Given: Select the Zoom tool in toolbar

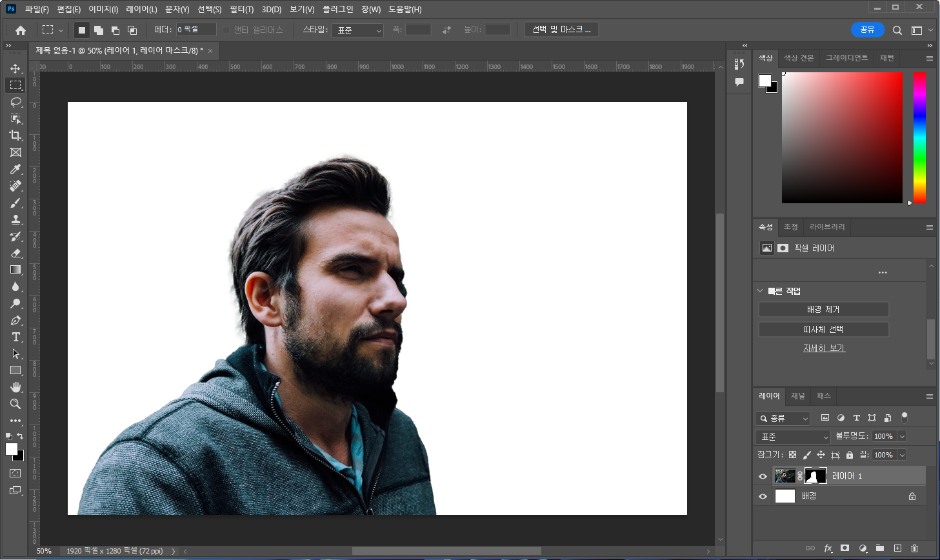Looking at the screenshot, I should pyautogui.click(x=15, y=404).
